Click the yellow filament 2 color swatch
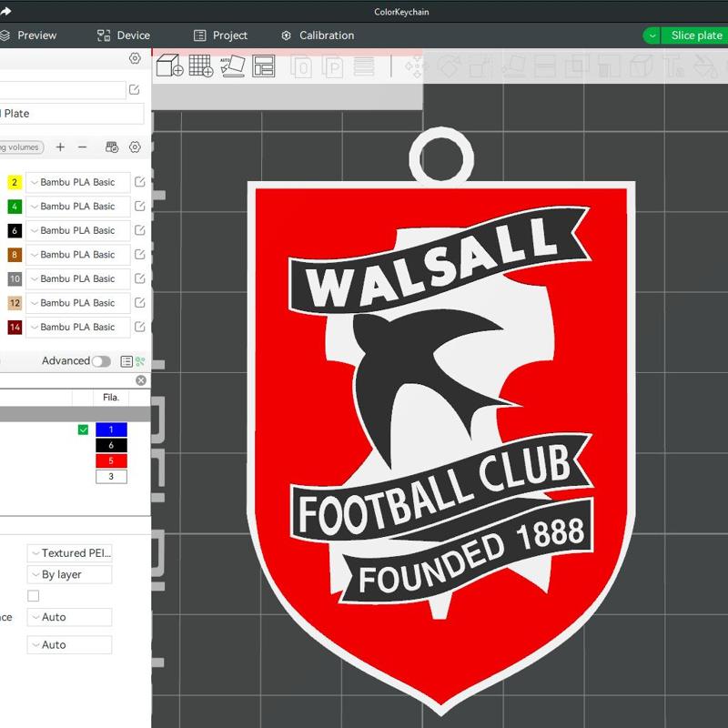 pos(15,182)
